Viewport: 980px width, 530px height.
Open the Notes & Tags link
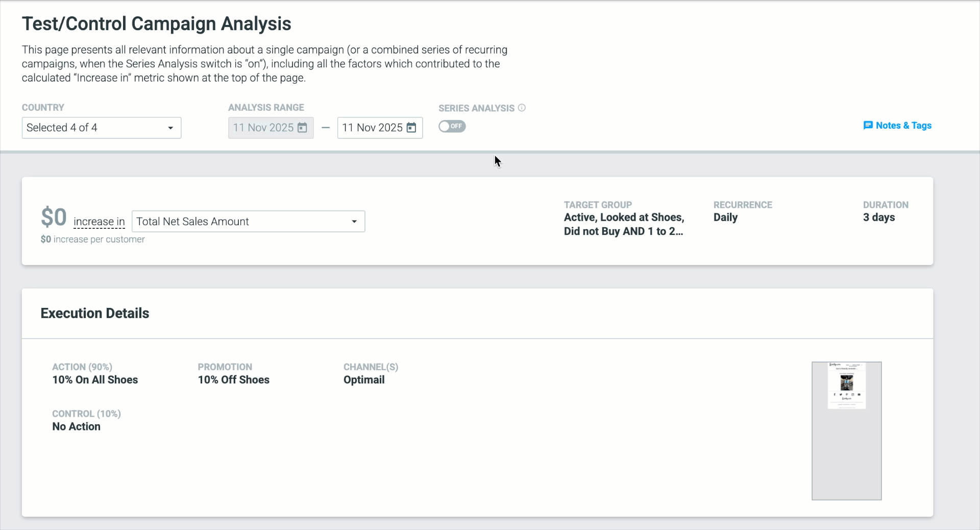[x=897, y=126]
